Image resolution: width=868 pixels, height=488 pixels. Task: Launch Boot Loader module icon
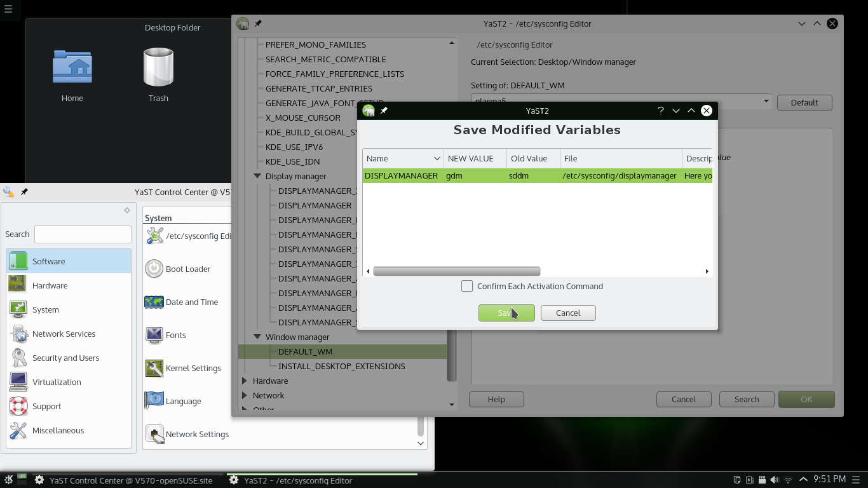[154, 269]
